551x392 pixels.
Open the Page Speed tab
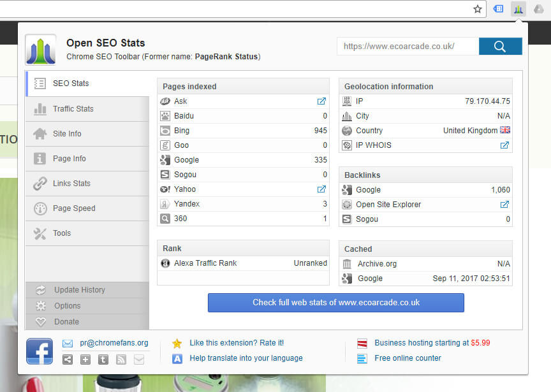tap(88, 208)
